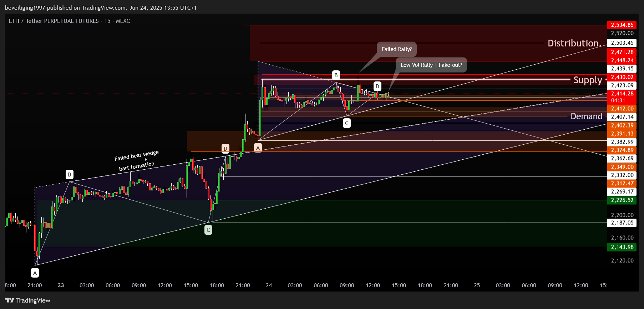Click the white 2,503.45 price label
The image size is (644, 309).
tap(622, 43)
